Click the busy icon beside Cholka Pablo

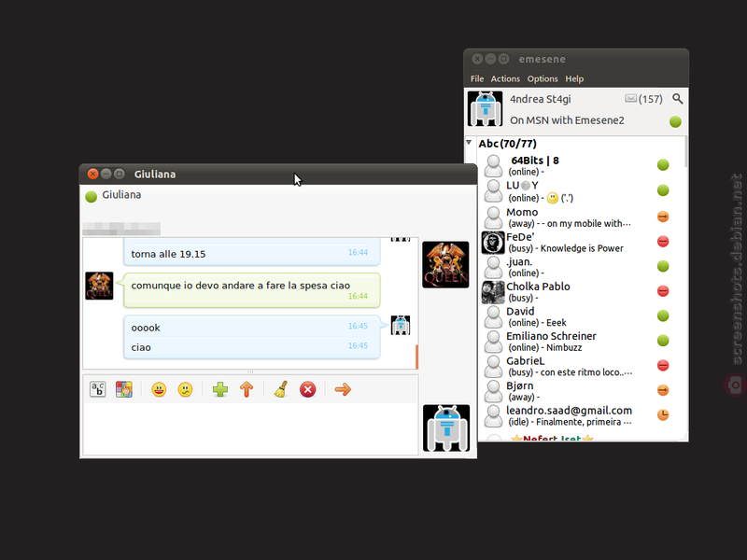[663, 291]
